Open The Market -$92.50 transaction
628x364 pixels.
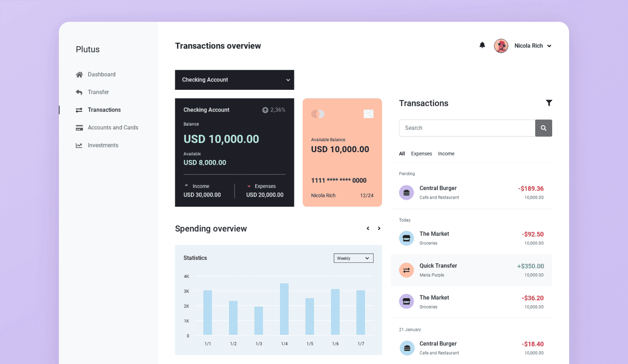(471, 238)
